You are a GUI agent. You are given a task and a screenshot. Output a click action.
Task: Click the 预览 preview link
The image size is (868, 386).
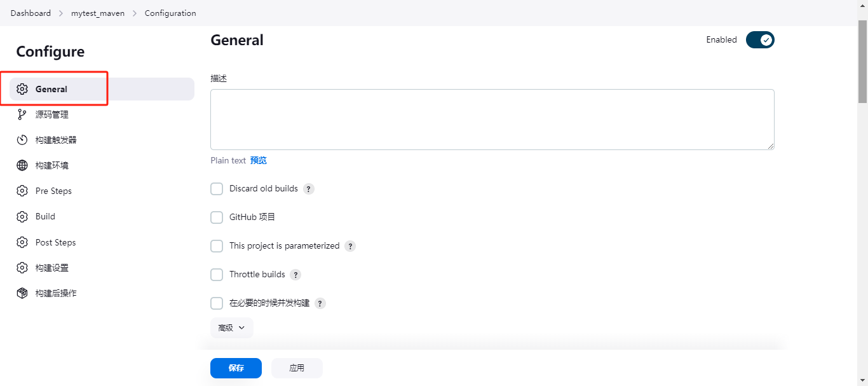click(259, 160)
